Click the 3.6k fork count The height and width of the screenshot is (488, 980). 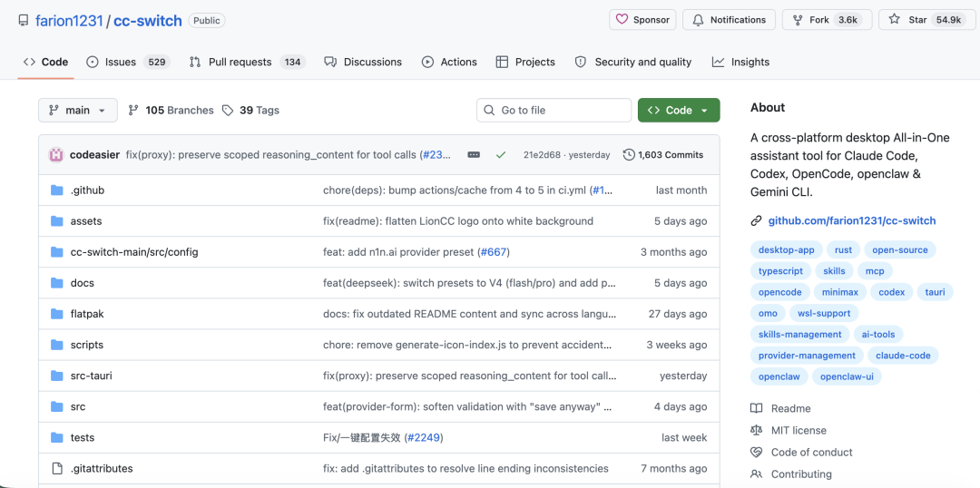point(848,20)
